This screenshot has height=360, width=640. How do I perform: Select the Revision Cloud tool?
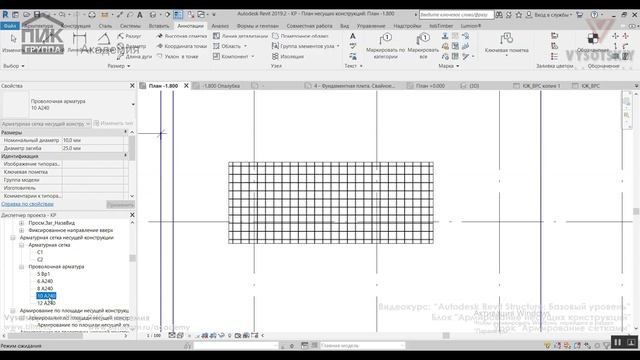(x=300, y=36)
